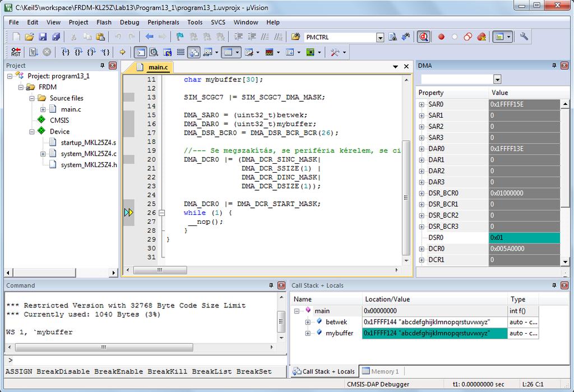The height and width of the screenshot is (392, 574).
Task: Switch to the Memory 1 tab
Action: click(381, 371)
